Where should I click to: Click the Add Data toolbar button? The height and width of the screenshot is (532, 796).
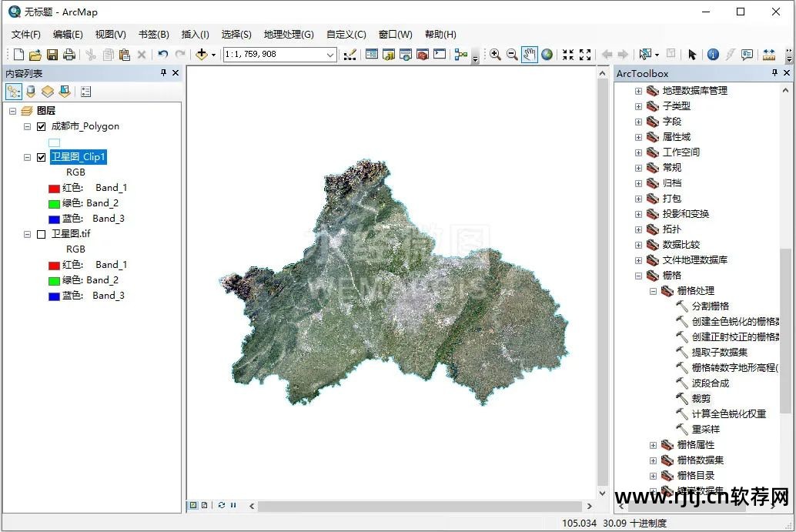(x=202, y=55)
